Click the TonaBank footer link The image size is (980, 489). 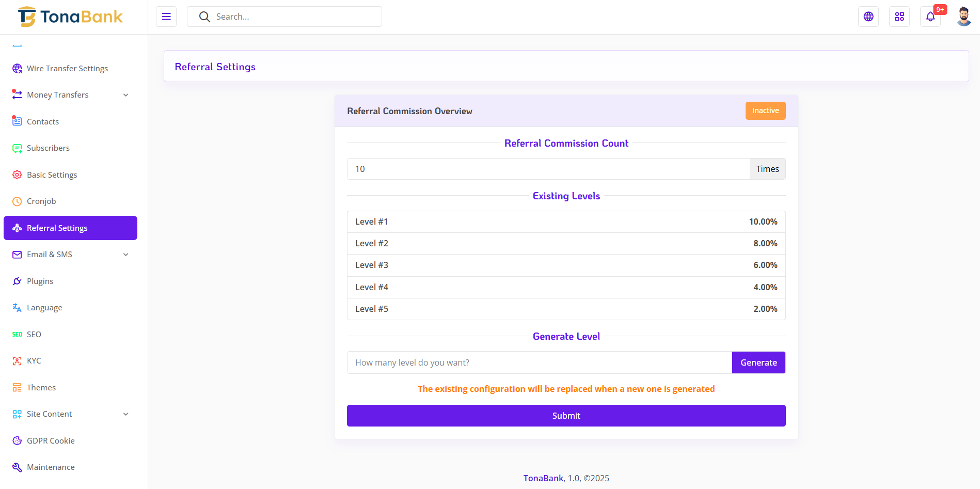pyautogui.click(x=543, y=478)
